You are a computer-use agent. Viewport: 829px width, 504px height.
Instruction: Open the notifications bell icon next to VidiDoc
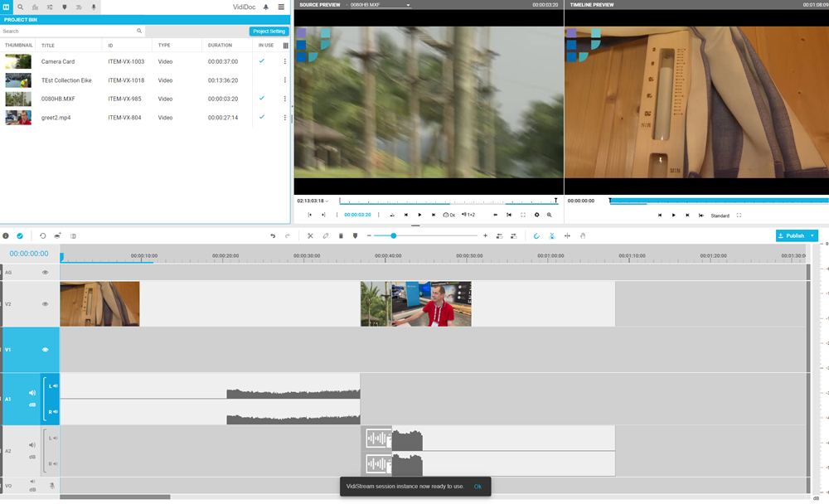264,7
